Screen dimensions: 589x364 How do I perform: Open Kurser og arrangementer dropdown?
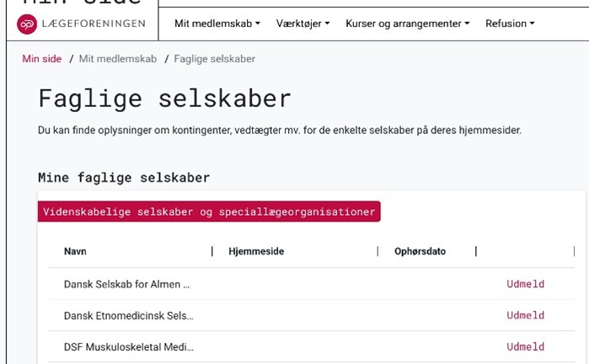tap(407, 24)
